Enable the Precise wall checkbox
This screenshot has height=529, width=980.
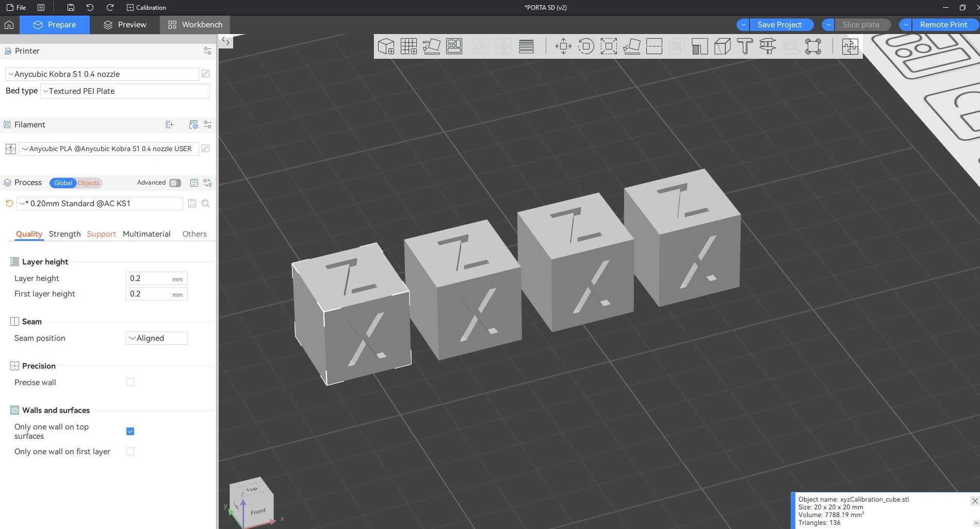pos(130,383)
